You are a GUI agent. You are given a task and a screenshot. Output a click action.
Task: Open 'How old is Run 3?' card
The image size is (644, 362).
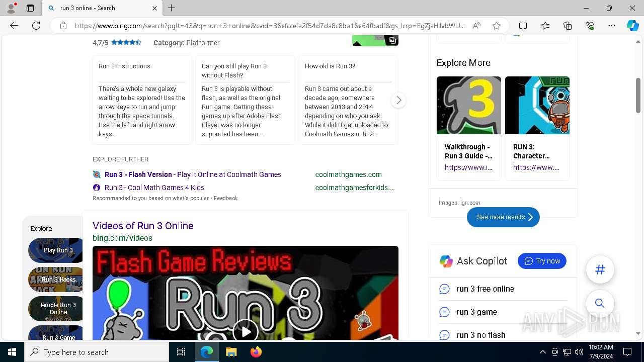click(x=348, y=100)
